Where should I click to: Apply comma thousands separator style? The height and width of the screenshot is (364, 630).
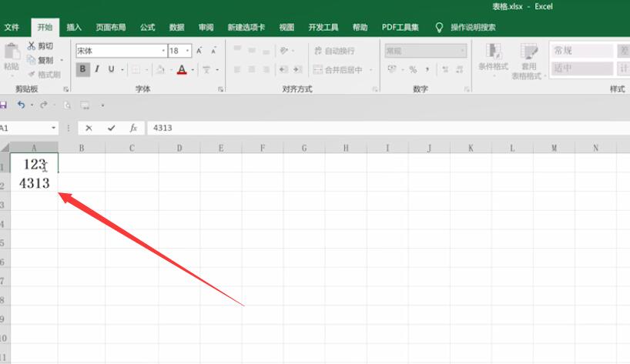coord(427,69)
